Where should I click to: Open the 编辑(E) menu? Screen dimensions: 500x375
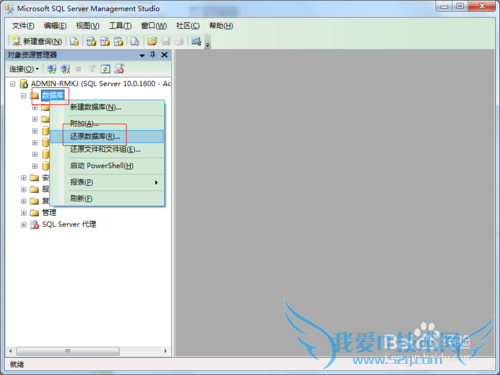[55, 26]
